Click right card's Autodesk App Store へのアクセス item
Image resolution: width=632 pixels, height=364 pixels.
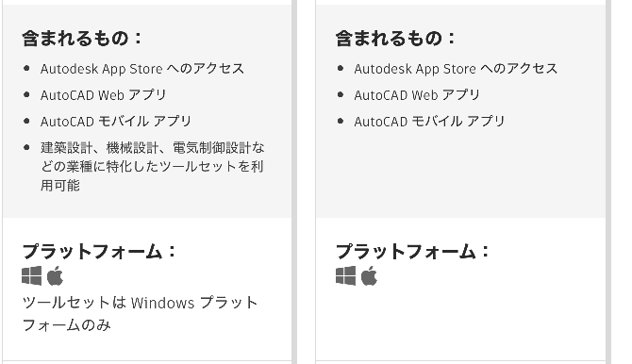456,69
